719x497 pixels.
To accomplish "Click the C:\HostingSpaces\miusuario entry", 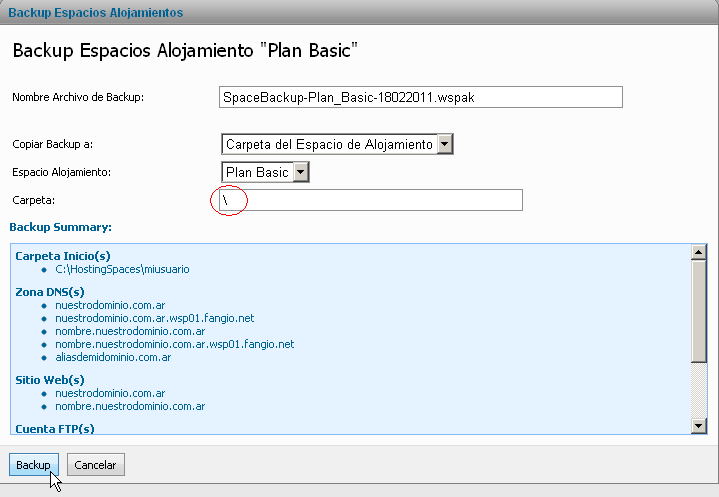I will click(122, 269).
